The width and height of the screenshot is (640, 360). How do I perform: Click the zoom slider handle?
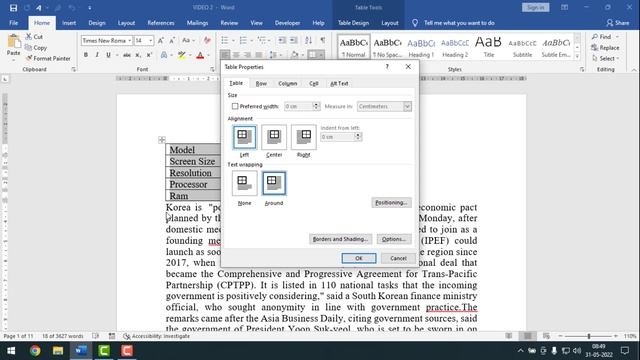[x=589, y=336]
